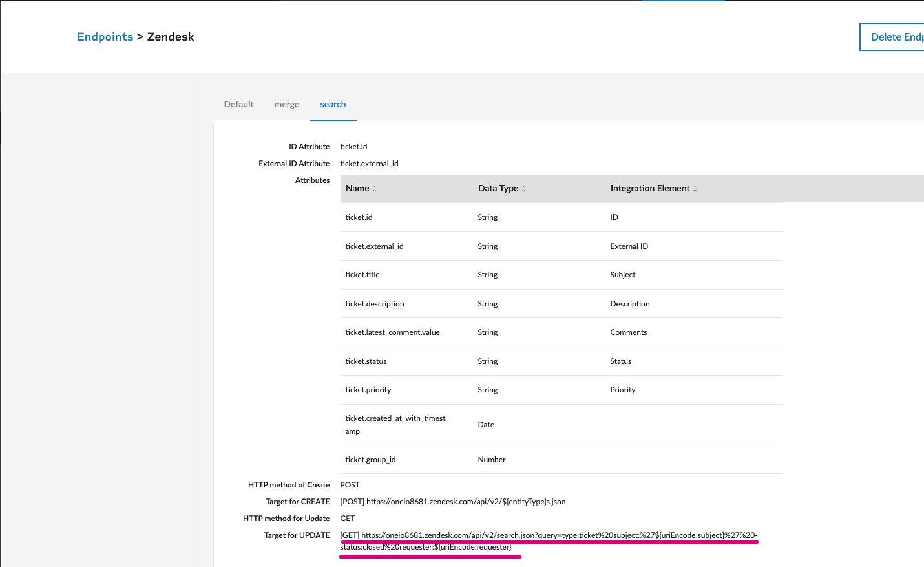924x567 pixels.
Task: Click the ID Attribute value ticket.id
Action: (x=353, y=147)
